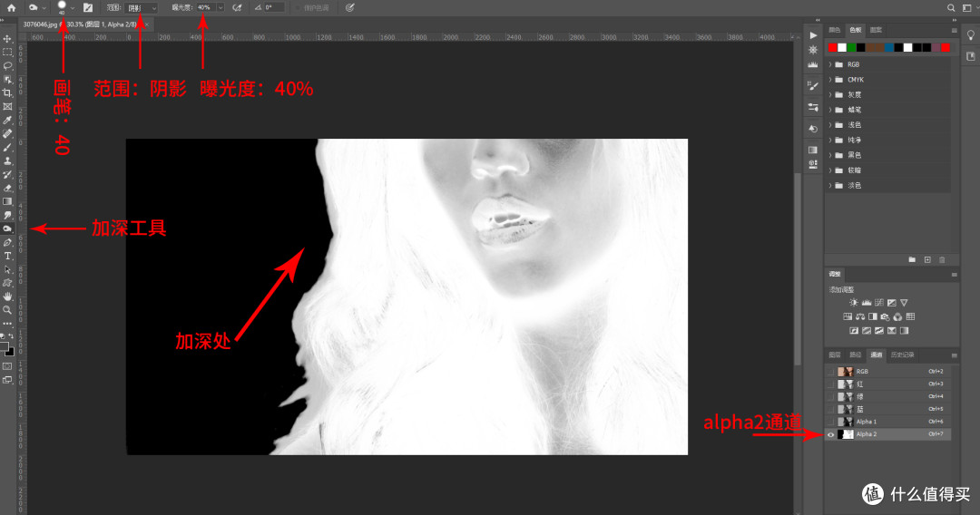Switch to the 图层 layers tab
The height and width of the screenshot is (515, 980).
pyautogui.click(x=834, y=355)
